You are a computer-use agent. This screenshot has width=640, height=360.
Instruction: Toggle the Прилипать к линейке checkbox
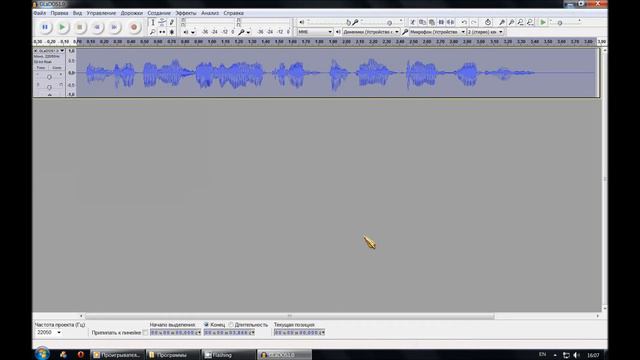[145, 333]
